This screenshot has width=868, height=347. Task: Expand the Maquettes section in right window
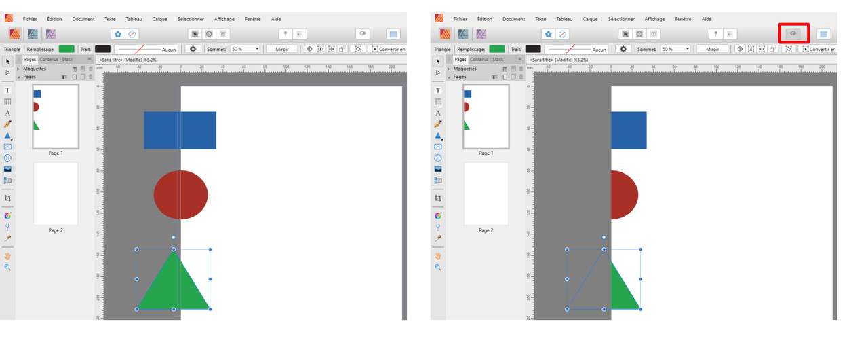tap(448, 69)
